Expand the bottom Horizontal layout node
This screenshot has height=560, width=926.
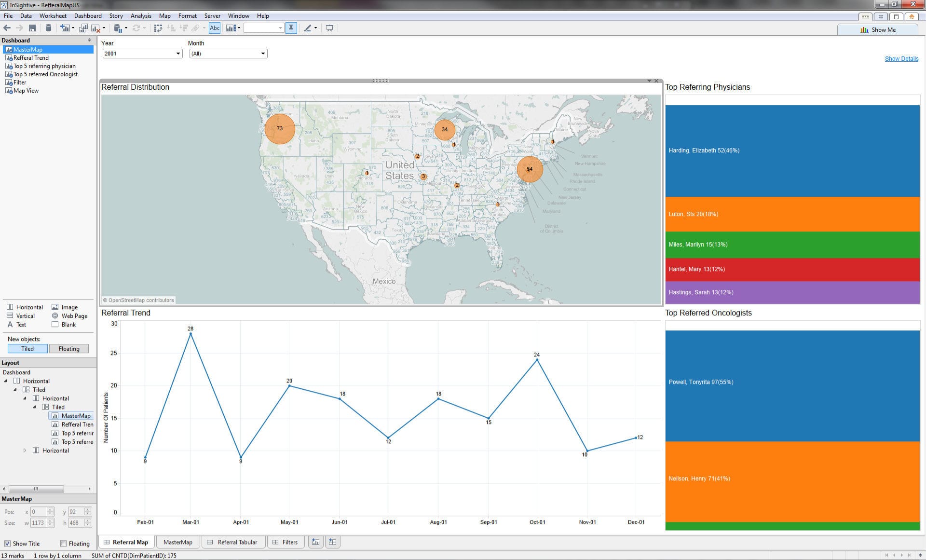pyautogui.click(x=25, y=451)
